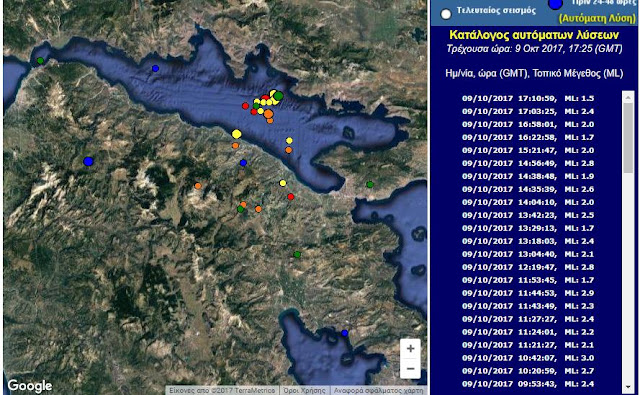Click the catalog list scrollbar thumb
This screenshot has width=640, height=395.
tap(628, 137)
